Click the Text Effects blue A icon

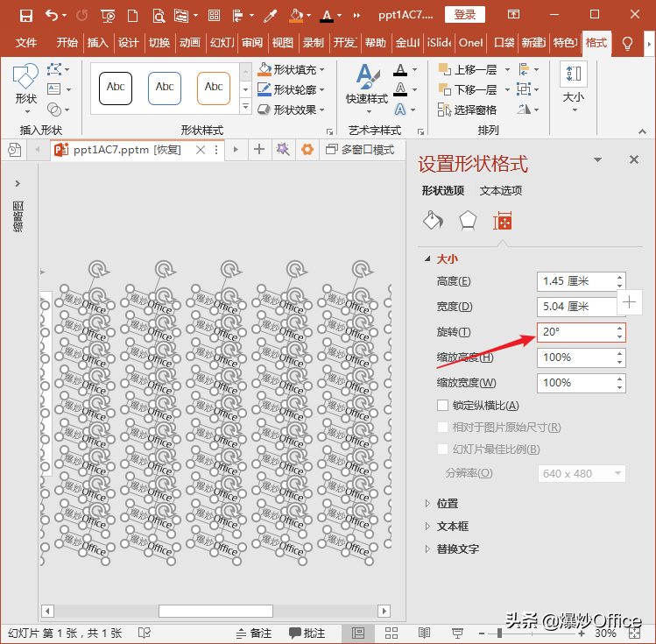[x=400, y=110]
